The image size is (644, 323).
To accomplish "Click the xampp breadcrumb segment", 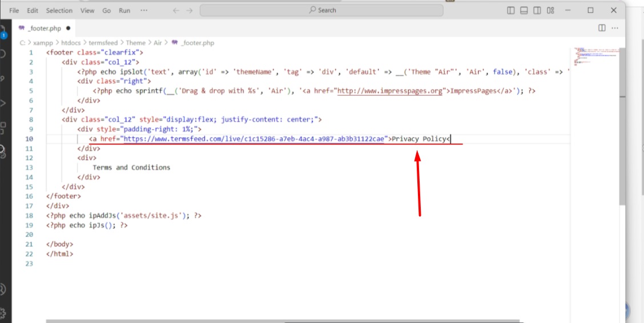I will click(x=43, y=43).
